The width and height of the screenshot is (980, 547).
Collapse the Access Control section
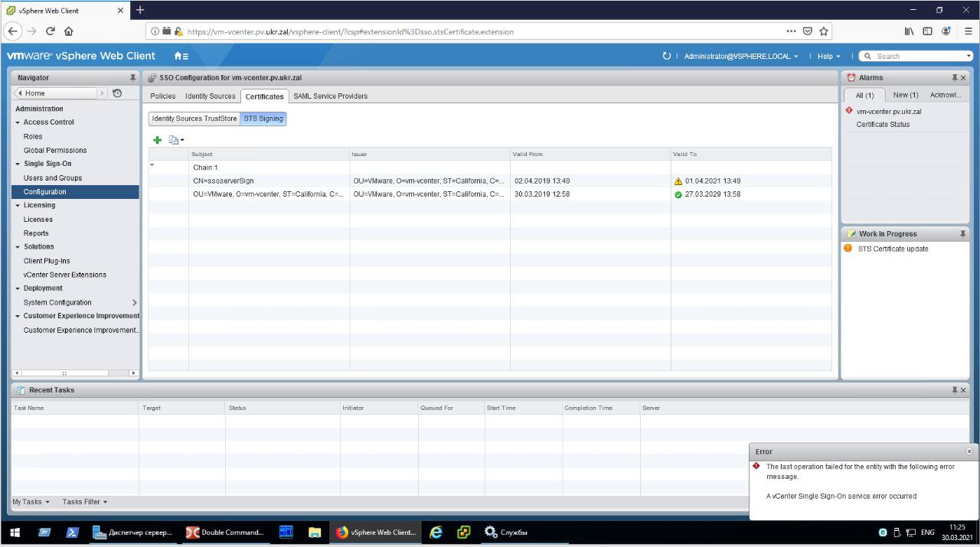18,122
